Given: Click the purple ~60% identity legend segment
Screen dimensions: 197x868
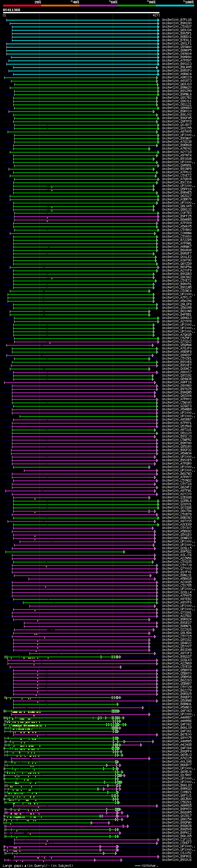Looking at the screenshot, I should [x=99, y=6].
